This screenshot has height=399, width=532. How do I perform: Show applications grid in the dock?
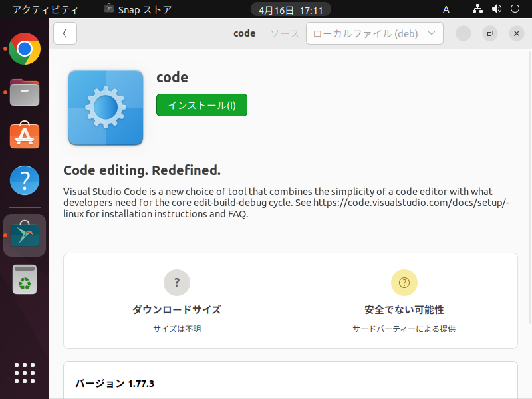(x=25, y=373)
